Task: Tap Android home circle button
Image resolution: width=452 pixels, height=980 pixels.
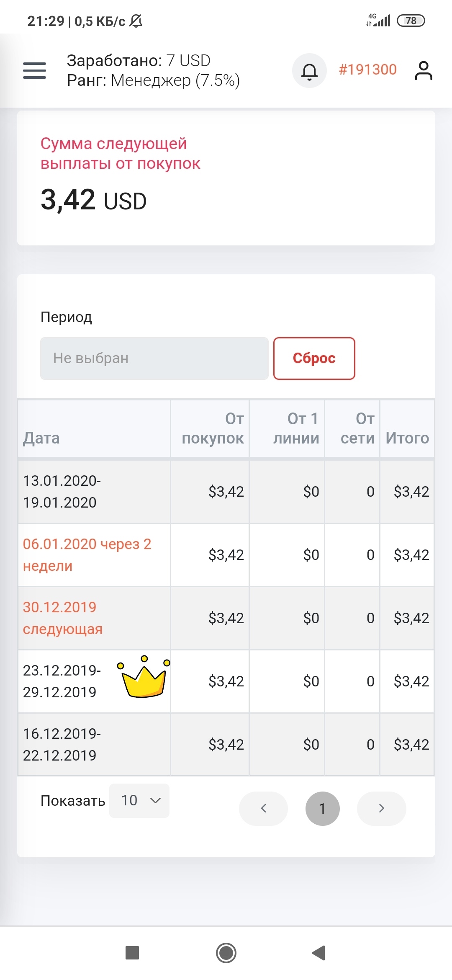Action: pos(226,953)
